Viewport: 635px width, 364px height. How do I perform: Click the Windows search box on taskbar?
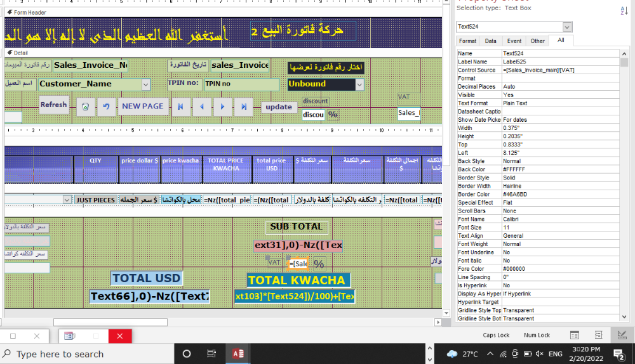point(87,354)
